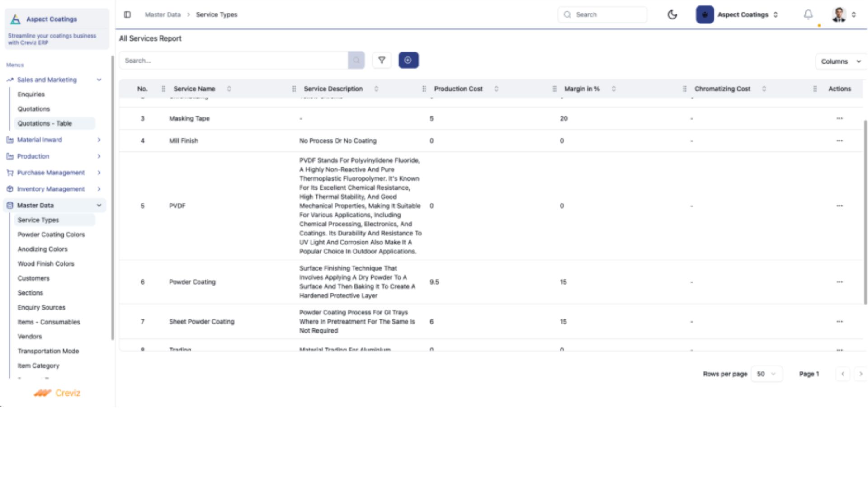Click Master Data breadcrumb link

[163, 14]
